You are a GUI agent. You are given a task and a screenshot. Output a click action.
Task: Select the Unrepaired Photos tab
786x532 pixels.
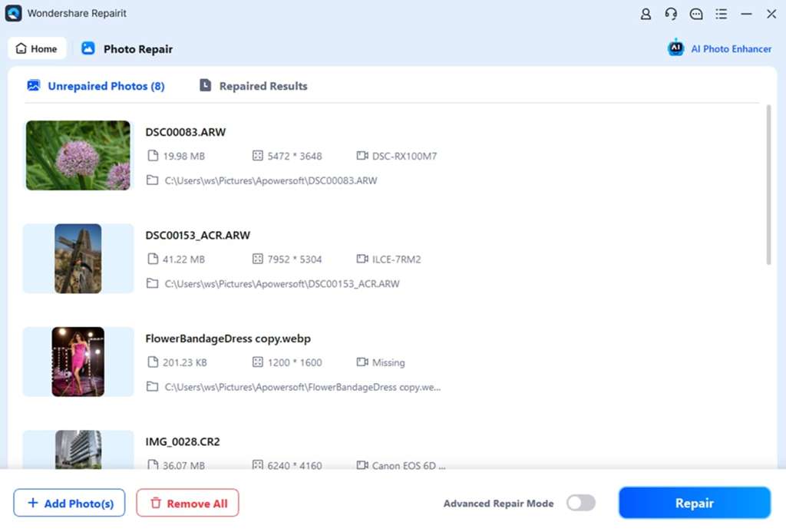(x=96, y=86)
